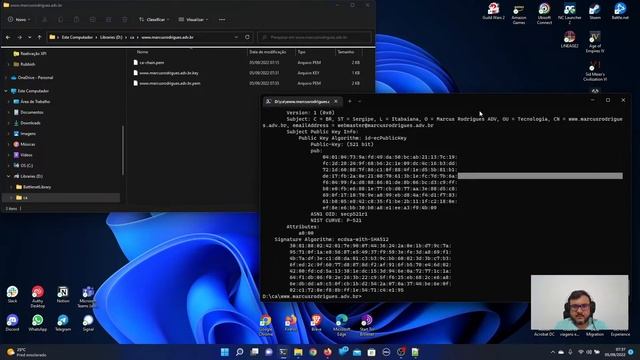Launch Battle.net from the desktop

pos(620,11)
